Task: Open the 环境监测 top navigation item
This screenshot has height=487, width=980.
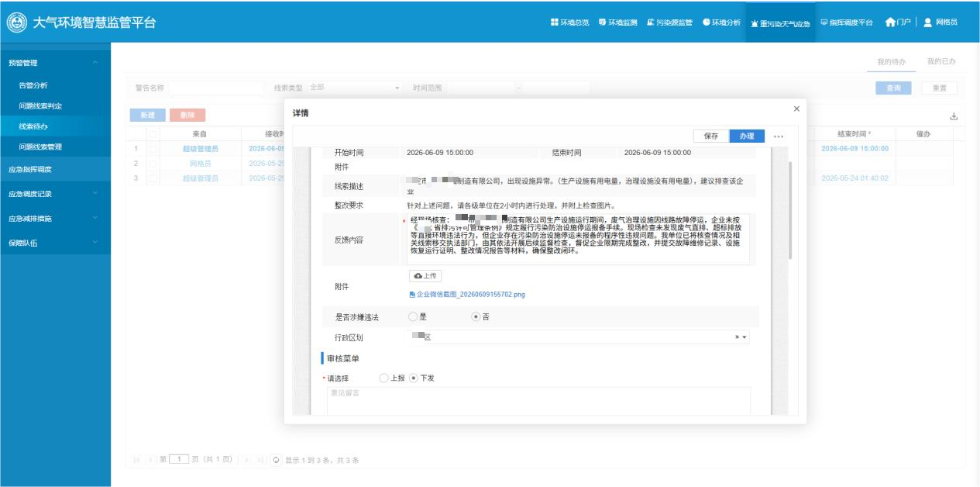Action: (x=617, y=22)
